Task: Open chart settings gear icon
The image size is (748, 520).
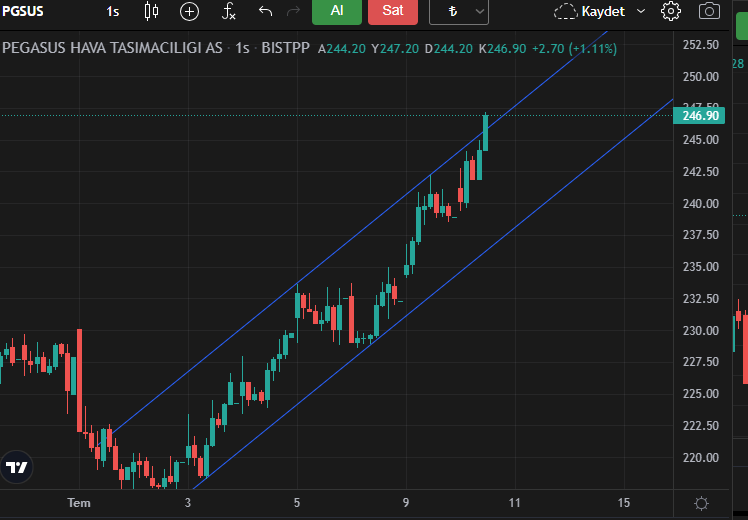Action: pos(671,11)
